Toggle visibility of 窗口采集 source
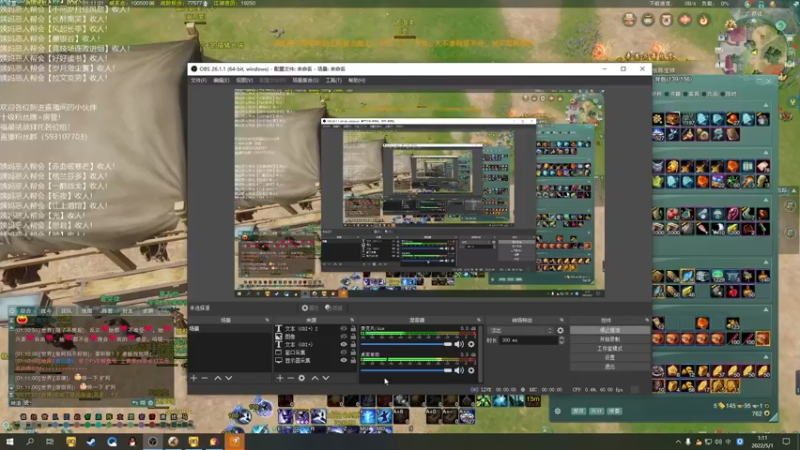The height and width of the screenshot is (450, 800). point(343,352)
